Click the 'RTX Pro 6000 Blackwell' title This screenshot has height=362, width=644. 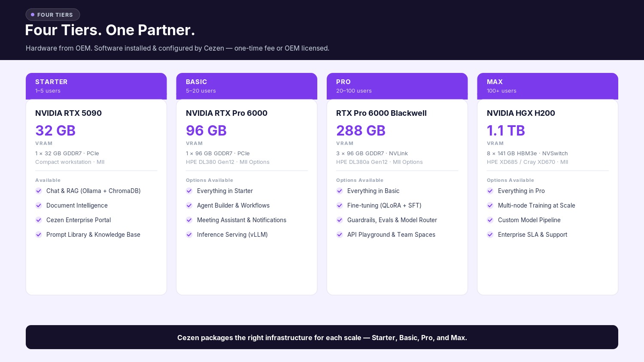tap(381, 113)
